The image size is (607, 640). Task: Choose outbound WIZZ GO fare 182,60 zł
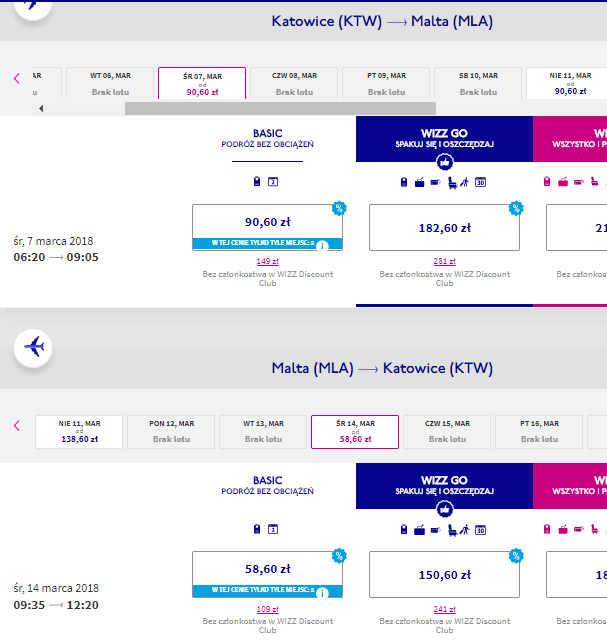[x=445, y=227]
